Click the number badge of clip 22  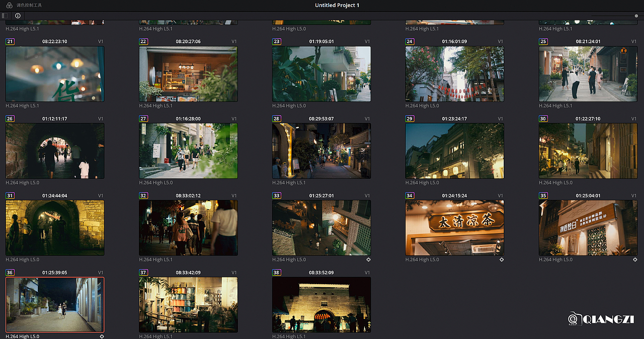143,41
